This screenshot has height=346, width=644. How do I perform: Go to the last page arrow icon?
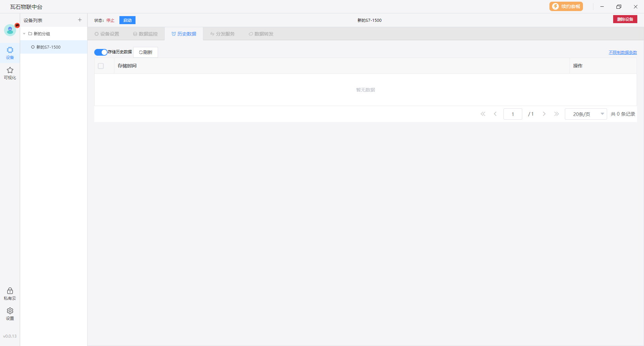point(556,114)
